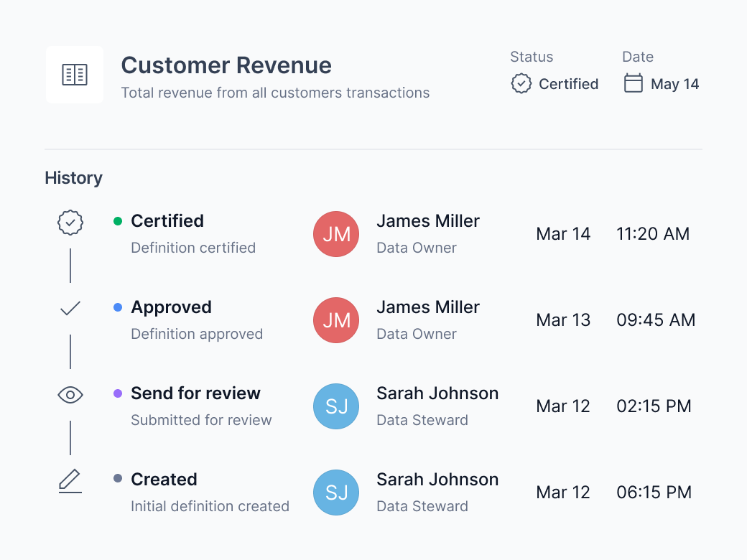Image resolution: width=747 pixels, height=560 pixels.
Task: Click the JM avatar on the Certified row
Action: [x=336, y=234]
